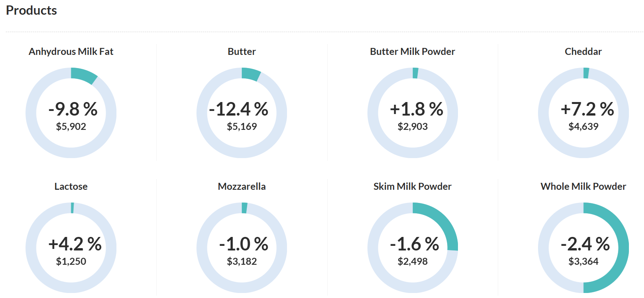Open the Mozzarella product title
The image size is (644, 298).
click(x=242, y=186)
